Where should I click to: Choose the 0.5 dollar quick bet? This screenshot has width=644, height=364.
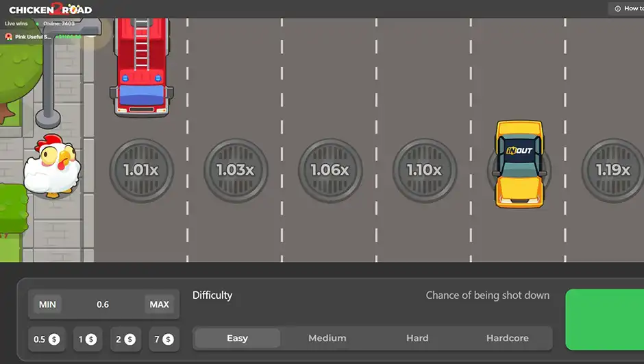pos(47,339)
